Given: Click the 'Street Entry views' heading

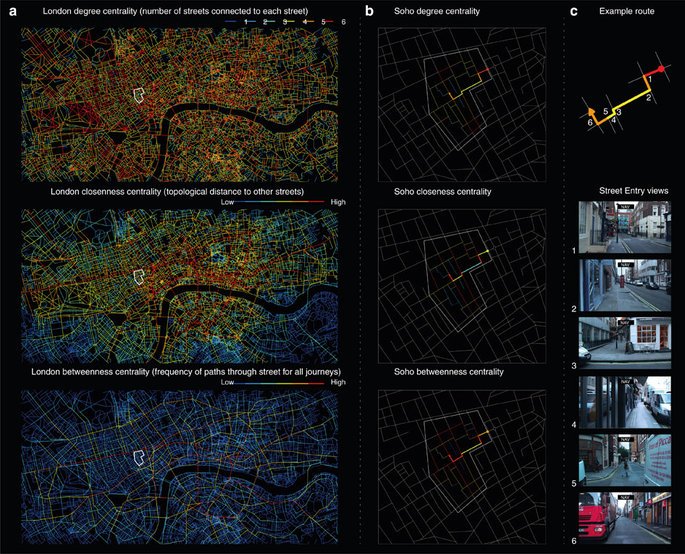Looking at the screenshot, I should [x=633, y=190].
